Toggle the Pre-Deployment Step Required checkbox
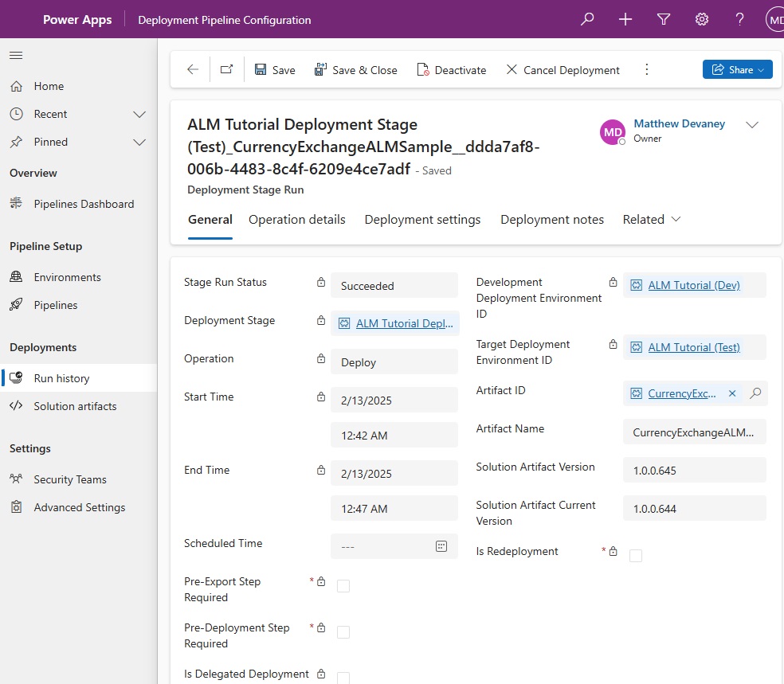The height and width of the screenshot is (684, 784). pyautogui.click(x=343, y=632)
